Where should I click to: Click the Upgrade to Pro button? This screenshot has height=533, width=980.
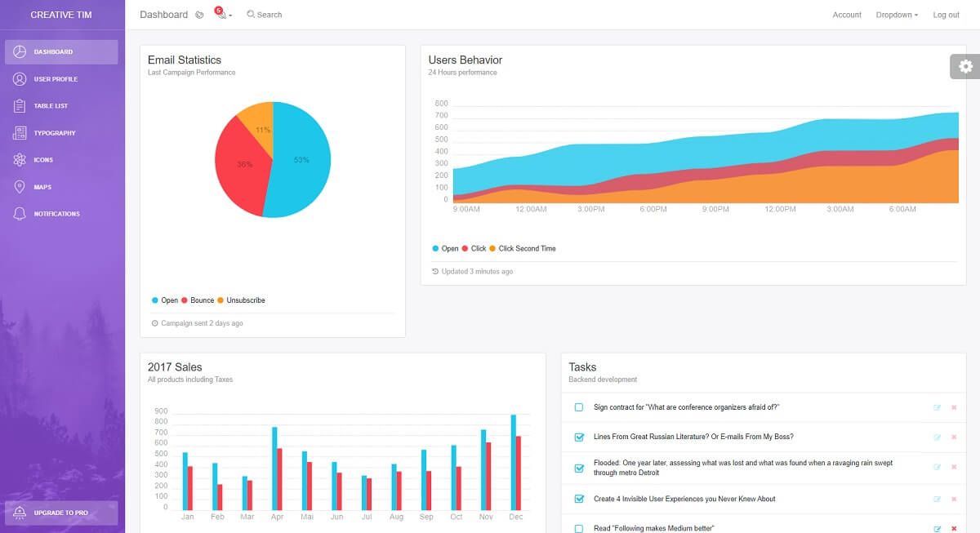pyautogui.click(x=60, y=513)
